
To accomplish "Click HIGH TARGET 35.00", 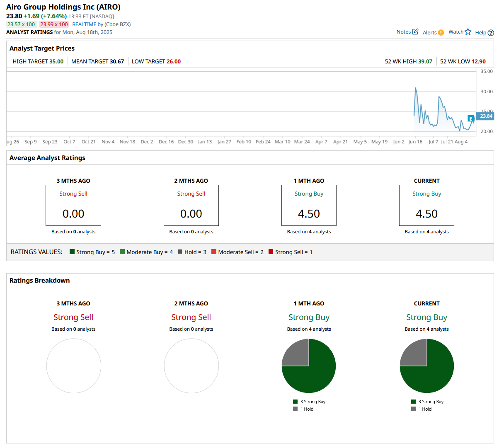I will point(38,61).
